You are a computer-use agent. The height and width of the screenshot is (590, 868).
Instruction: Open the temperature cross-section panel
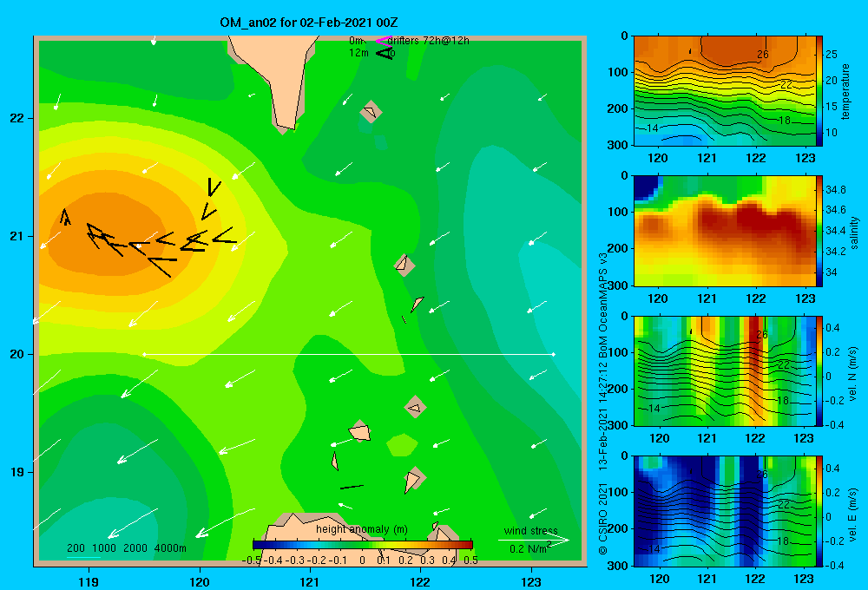coord(724,91)
